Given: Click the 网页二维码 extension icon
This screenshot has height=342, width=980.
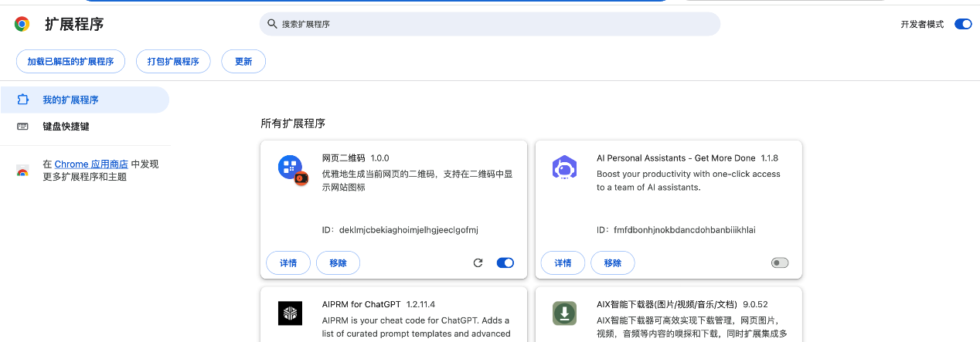Looking at the screenshot, I should click(x=291, y=168).
